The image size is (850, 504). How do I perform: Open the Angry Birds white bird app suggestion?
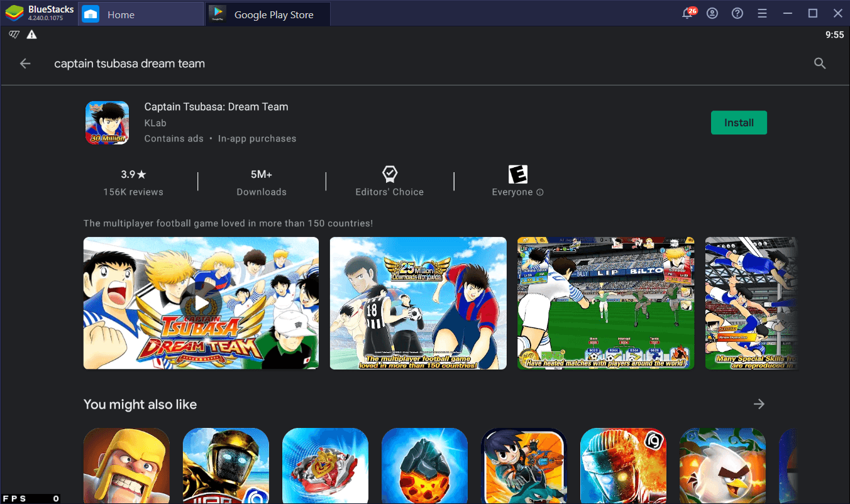pyautogui.click(x=722, y=466)
